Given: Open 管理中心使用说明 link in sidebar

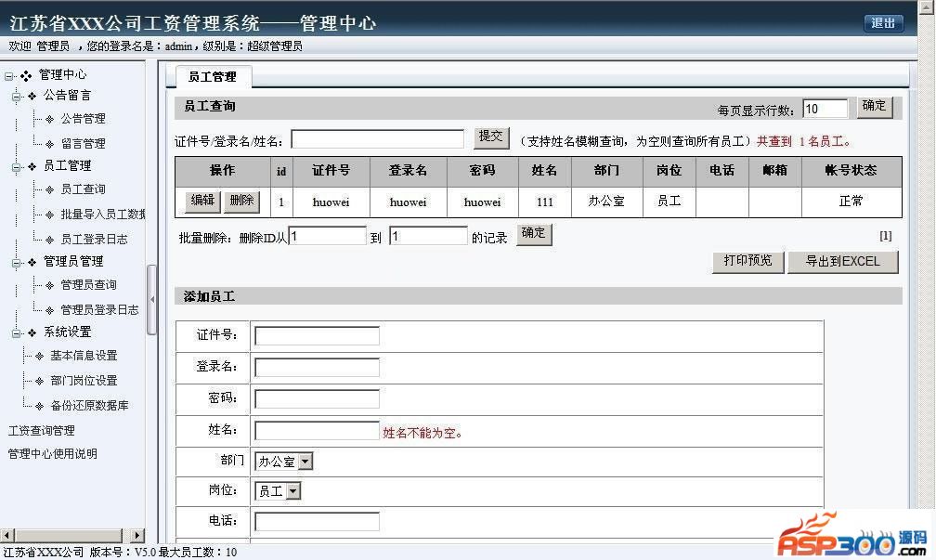Looking at the screenshot, I should coord(53,454).
